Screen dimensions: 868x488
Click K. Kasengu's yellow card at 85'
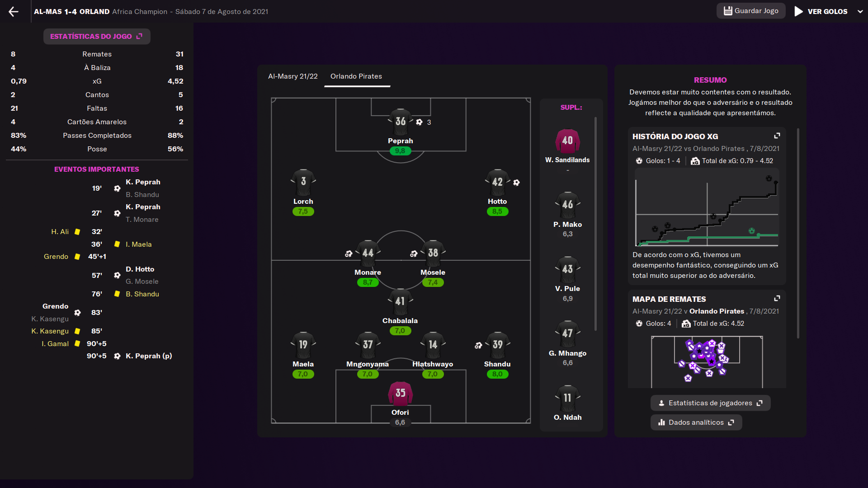click(x=77, y=331)
